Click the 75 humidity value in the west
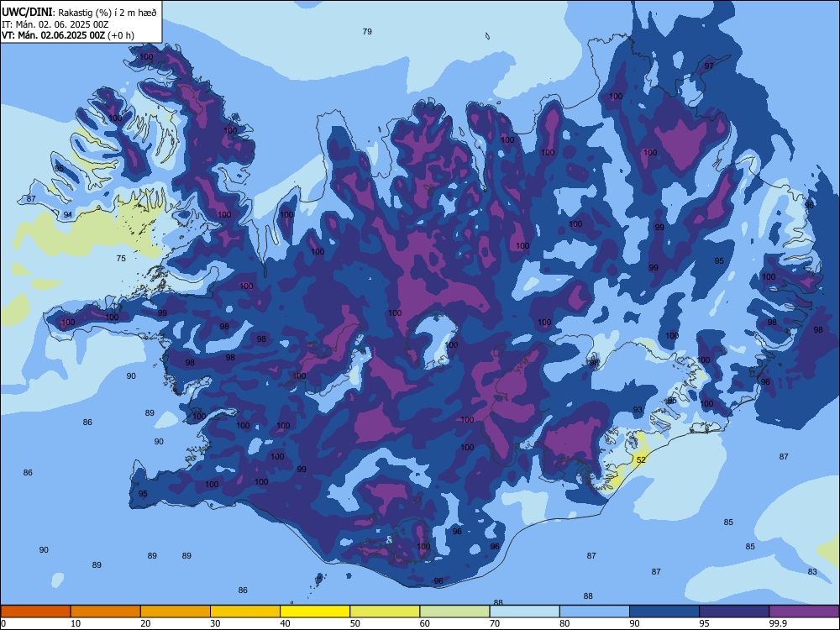 coord(121,258)
